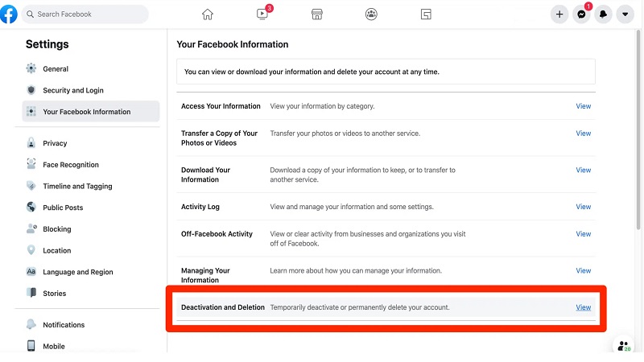
Task: Go to the Home feed icon
Action: (x=208, y=14)
